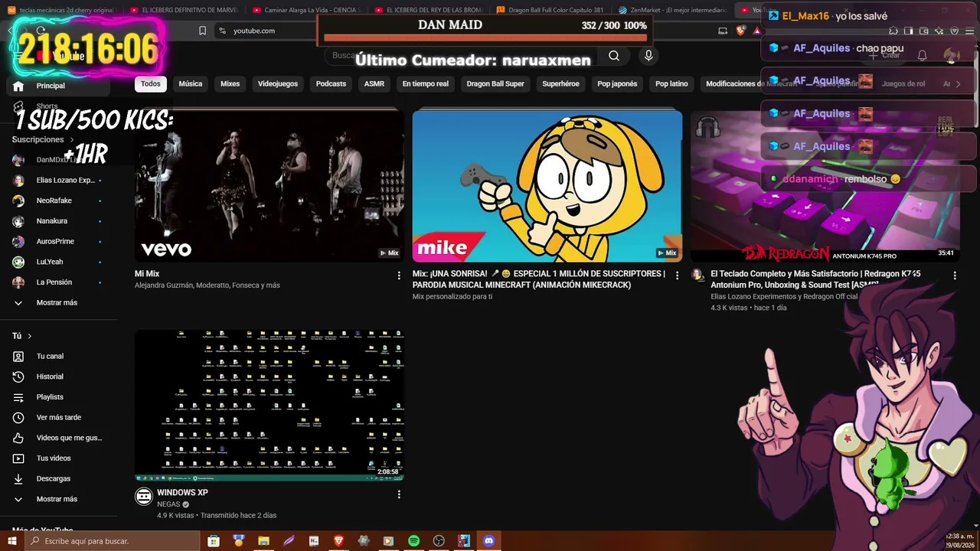Open the three-dot menu for WINDOWS XP
The image size is (980, 551).
(398, 495)
